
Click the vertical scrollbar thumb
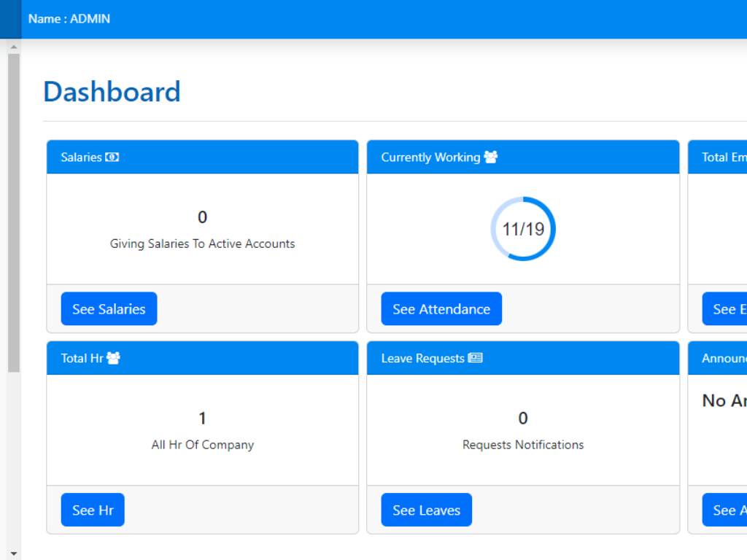click(x=13, y=211)
